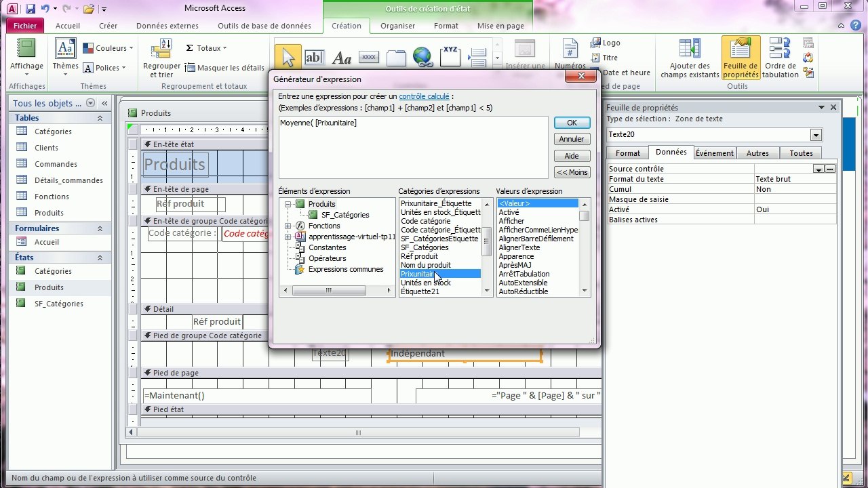868x488 pixels.
Task: Choose the Bouton (xxxx) control
Action: coord(368,58)
